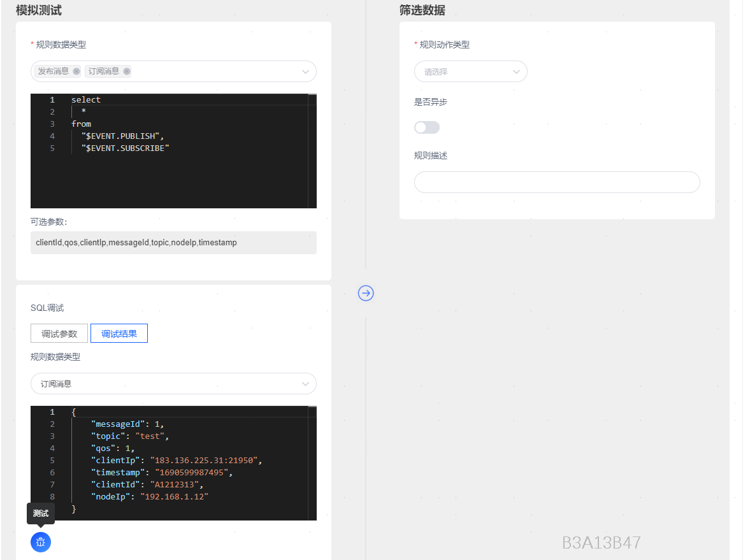Click the "nodeIp": "192.168.1.12" line
Viewport: 743px width, 560px height.
click(149, 496)
